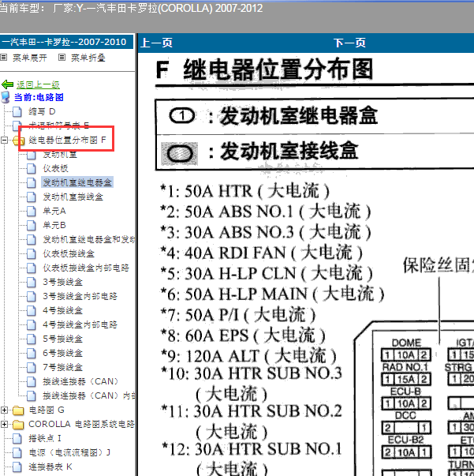Click the document icon beside 7号接线盒
This screenshot has width=474, height=476.
(32, 367)
